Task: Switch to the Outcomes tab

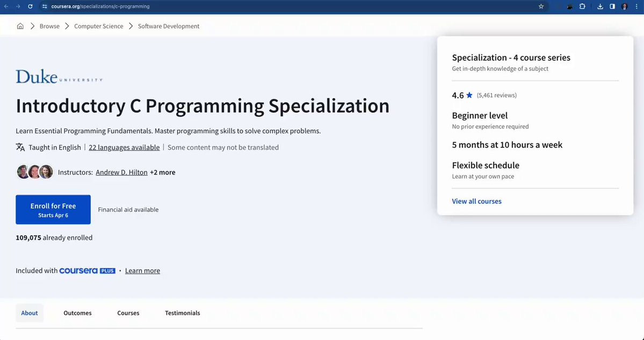Action: pyautogui.click(x=78, y=313)
